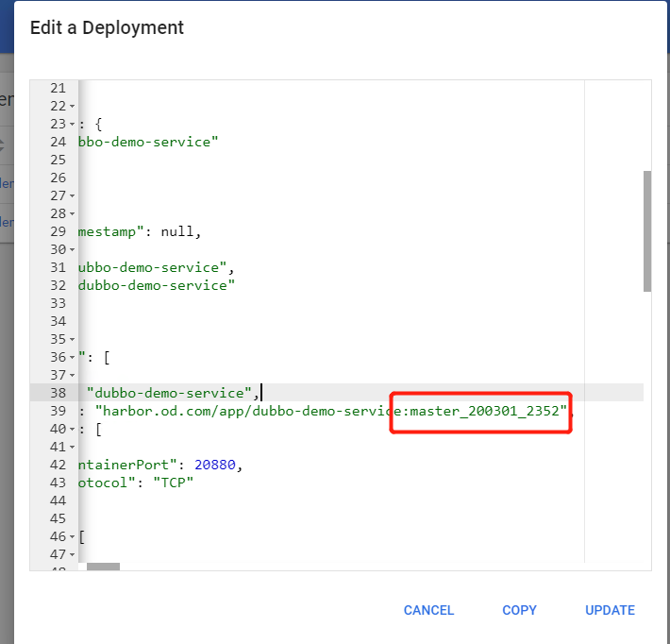Viewport: 670px width, 644px height.
Task: Fold the block at line 41
Action: (x=72, y=448)
